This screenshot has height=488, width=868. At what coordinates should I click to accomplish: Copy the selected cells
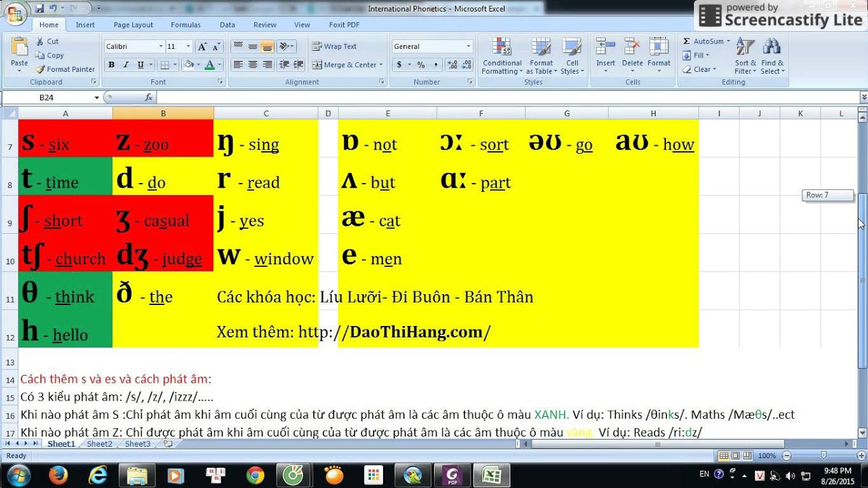(50, 56)
